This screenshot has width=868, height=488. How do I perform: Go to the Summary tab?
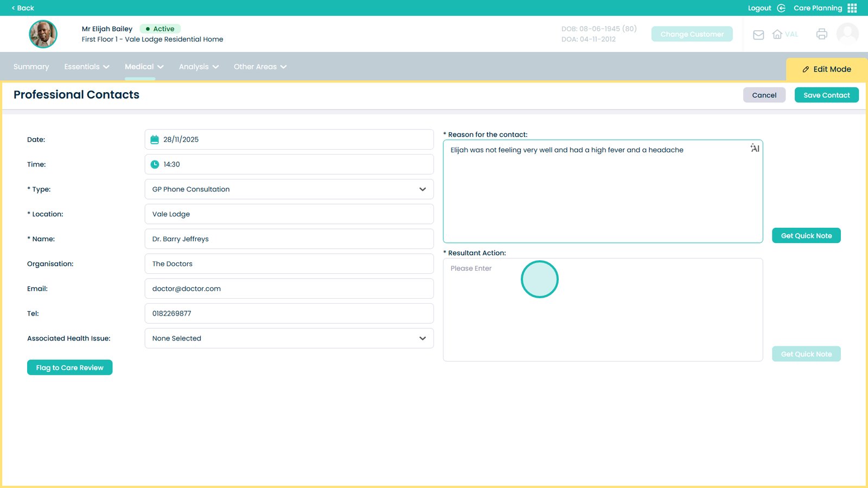tap(31, 67)
